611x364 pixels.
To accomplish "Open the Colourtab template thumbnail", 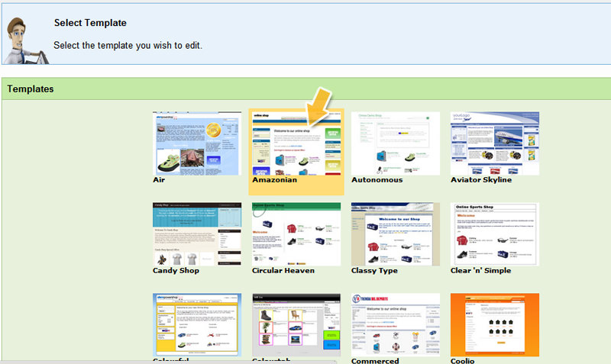I will click(x=296, y=324).
